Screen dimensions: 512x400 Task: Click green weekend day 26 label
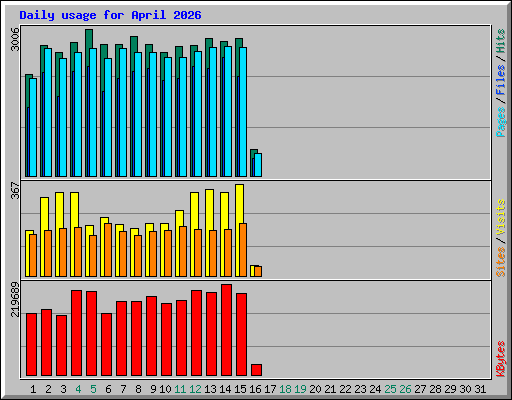(405, 389)
